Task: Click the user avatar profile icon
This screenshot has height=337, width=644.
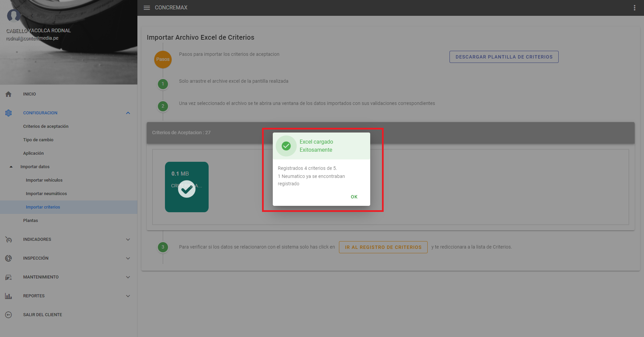Action: pyautogui.click(x=13, y=15)
